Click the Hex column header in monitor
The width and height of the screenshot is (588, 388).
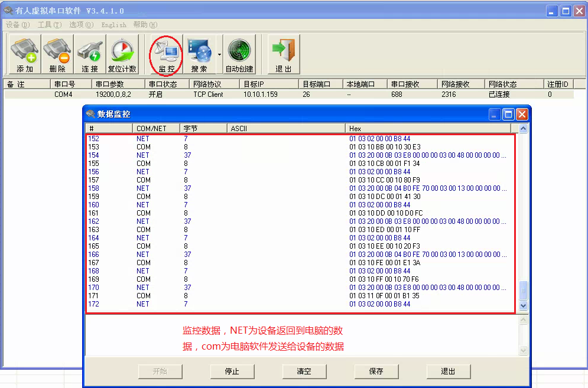[x=428, y=129]
